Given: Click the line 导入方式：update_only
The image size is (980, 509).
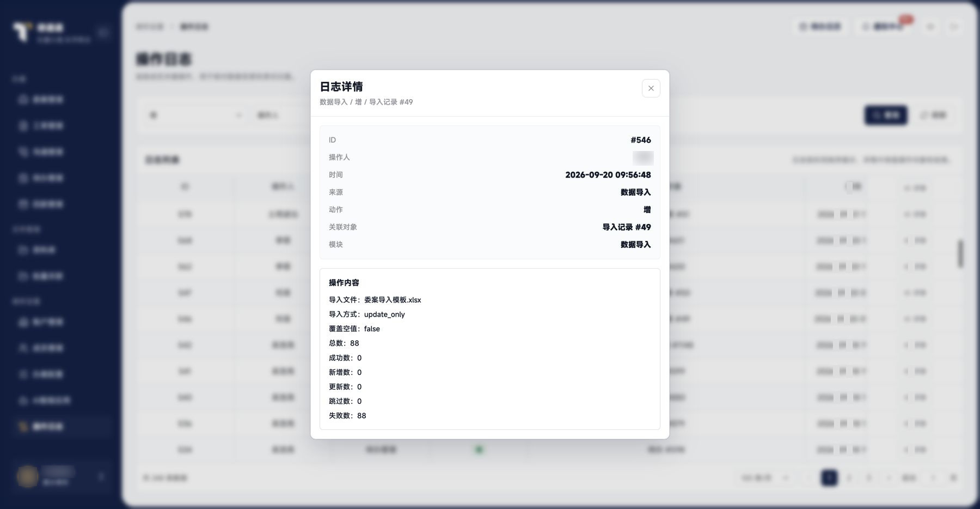Looking at the screenshot, I should coord(367,314).
